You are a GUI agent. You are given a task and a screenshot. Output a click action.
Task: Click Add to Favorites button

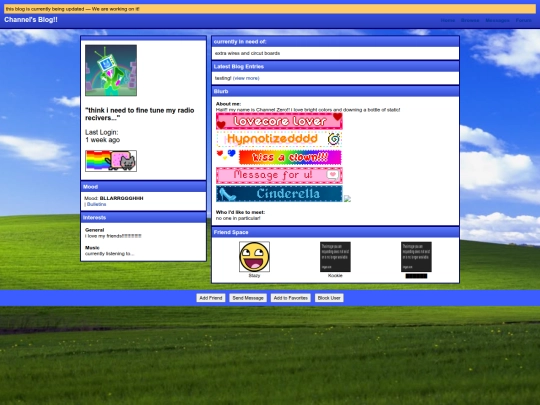pos(291,298)
